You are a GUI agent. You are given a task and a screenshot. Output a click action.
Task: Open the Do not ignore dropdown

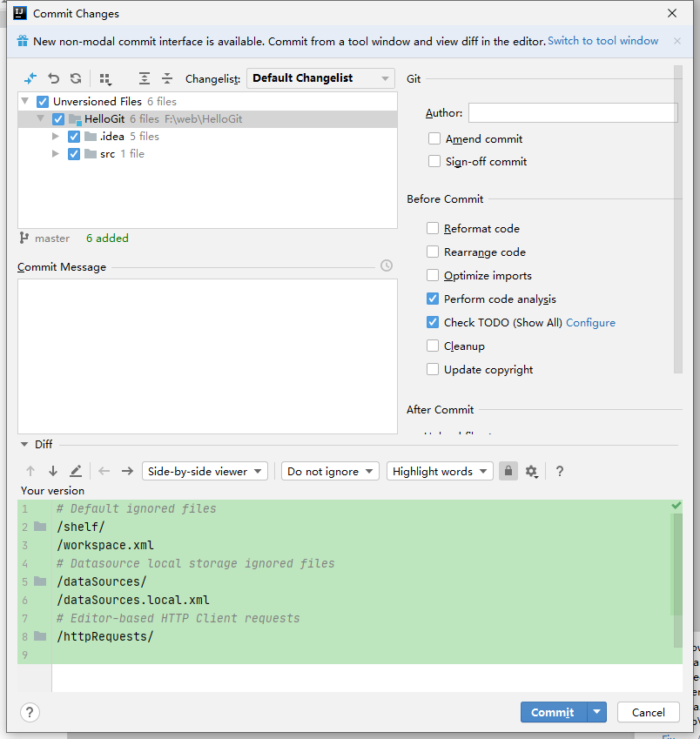[x=330, y=471]
